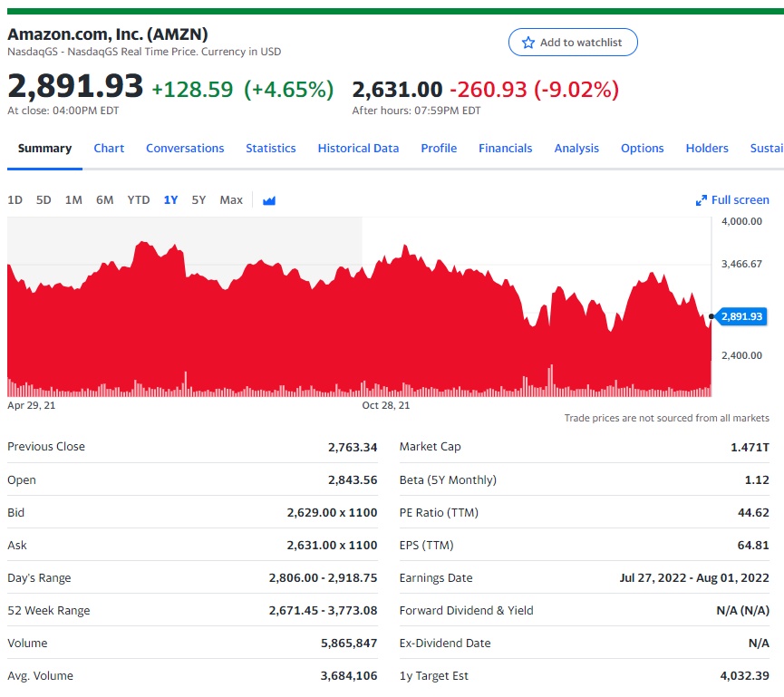Click the Open value 2,843.56

pos(353,480)
